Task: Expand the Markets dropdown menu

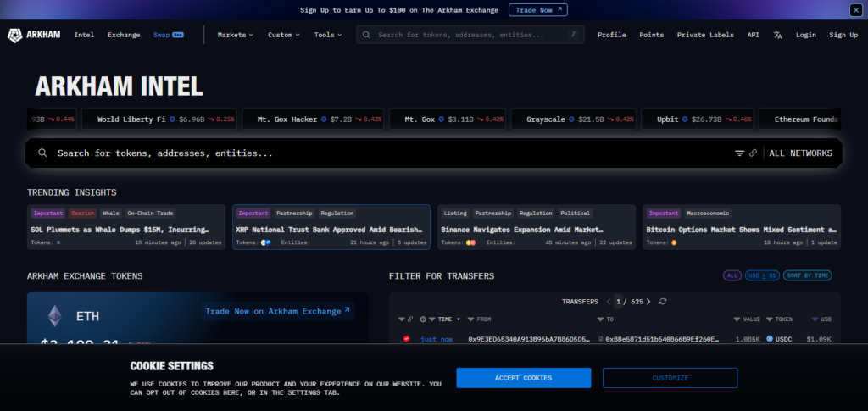Action: 236,35
